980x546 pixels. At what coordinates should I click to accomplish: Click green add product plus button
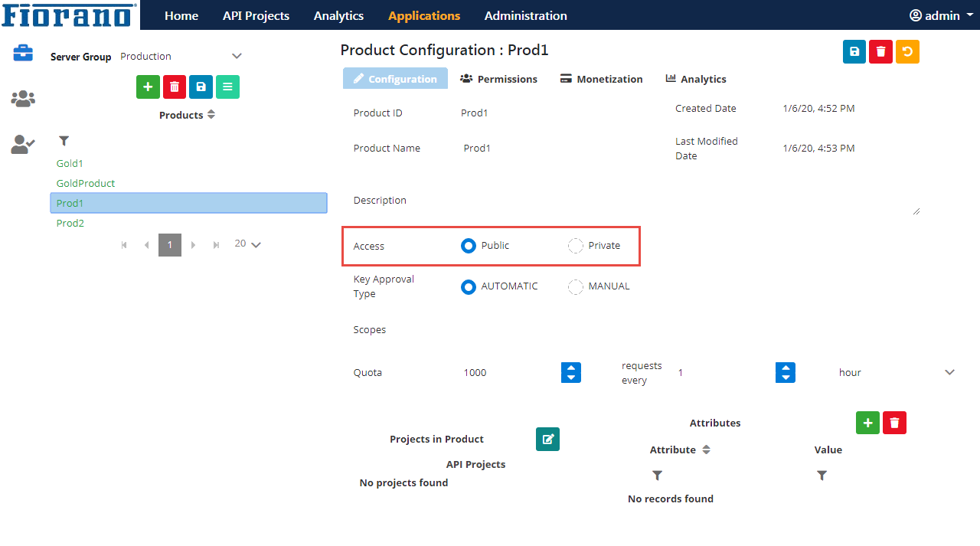point(148,87)
